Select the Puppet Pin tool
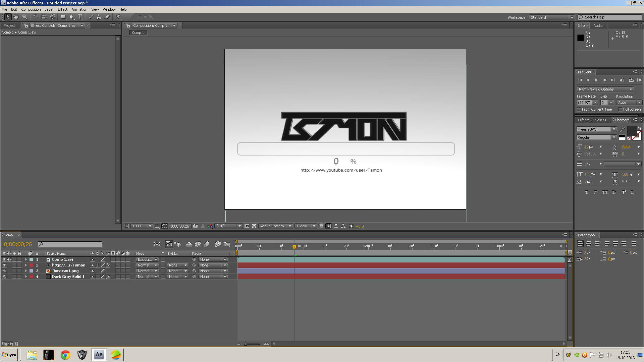Viewport: 644px width, 362px height. click(x=118, y=17)
